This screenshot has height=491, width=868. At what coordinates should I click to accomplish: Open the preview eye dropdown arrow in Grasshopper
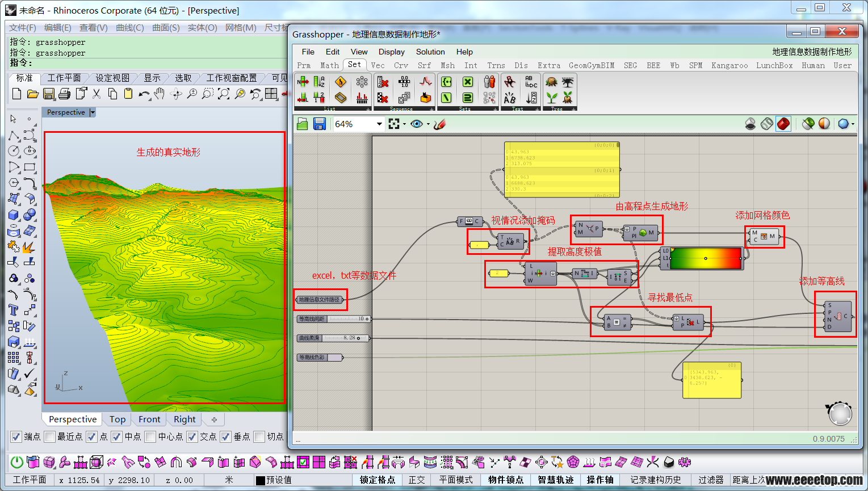point(427,124)
